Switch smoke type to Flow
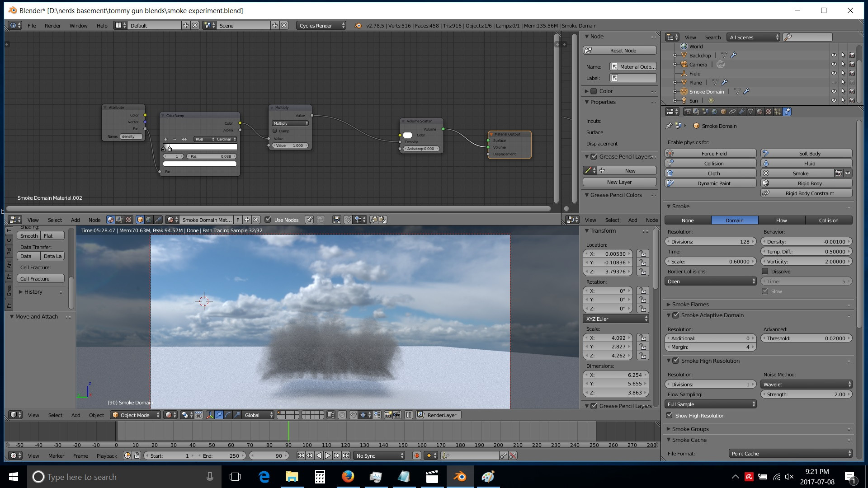The width and height of the screenshot is (868, 488). point(781,220)
